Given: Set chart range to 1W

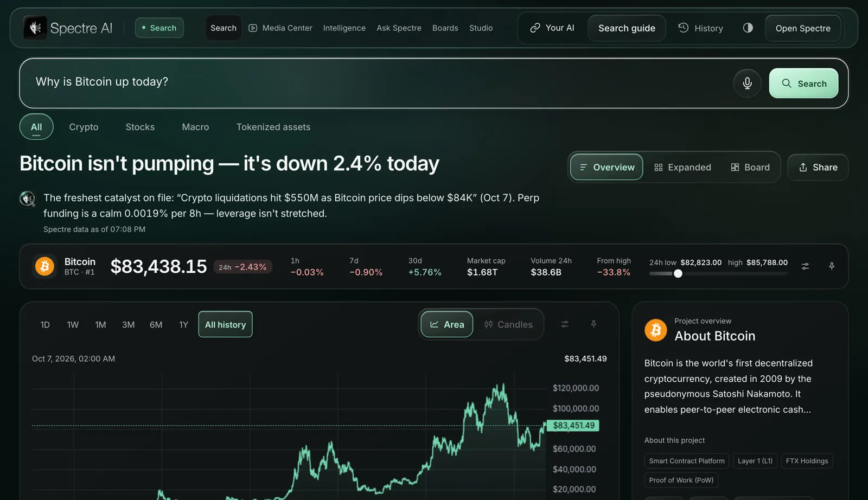Looking at the screenshot, I should (x=73, y=324).
